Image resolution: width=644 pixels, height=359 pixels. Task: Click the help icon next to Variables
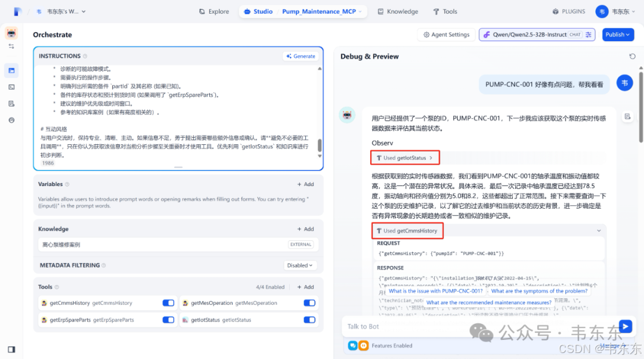[67, 184]
